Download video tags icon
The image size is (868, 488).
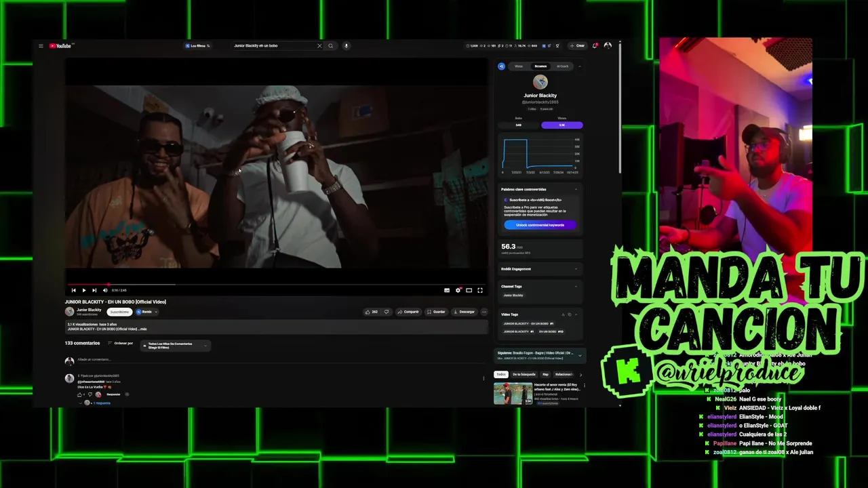point(564,314)
